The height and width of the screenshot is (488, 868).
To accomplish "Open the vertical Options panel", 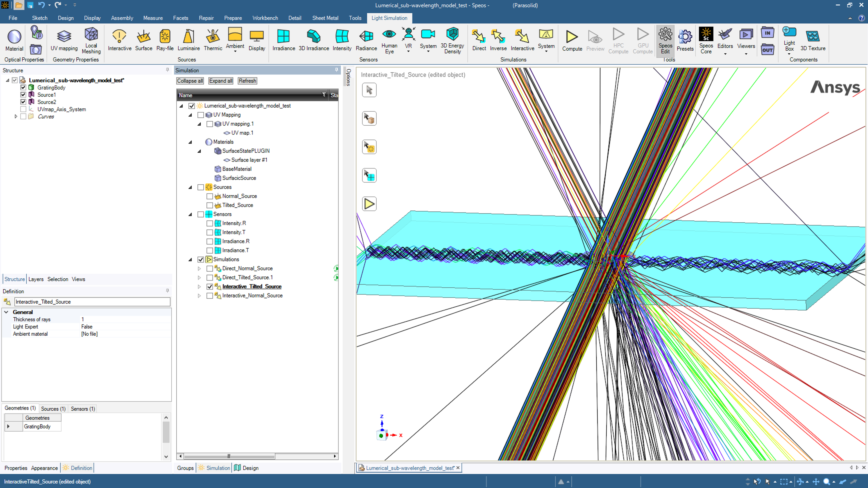I will pyautogui.click(x=348, y=77).
